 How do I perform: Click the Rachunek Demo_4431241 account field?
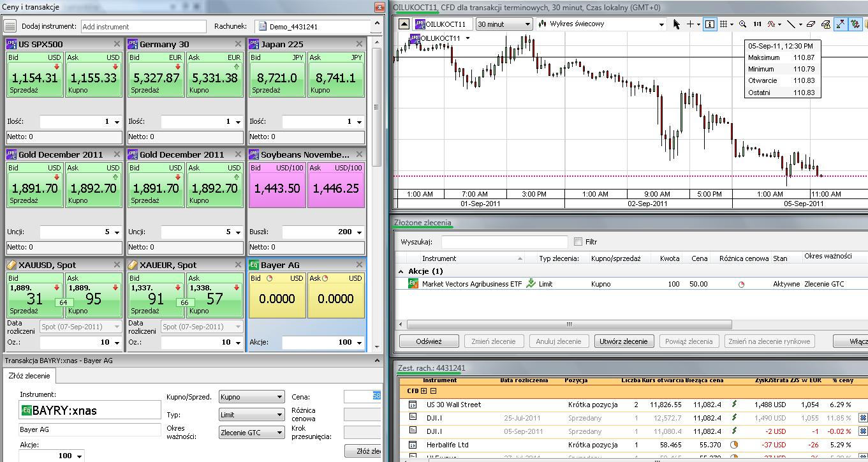click(312, 27)
